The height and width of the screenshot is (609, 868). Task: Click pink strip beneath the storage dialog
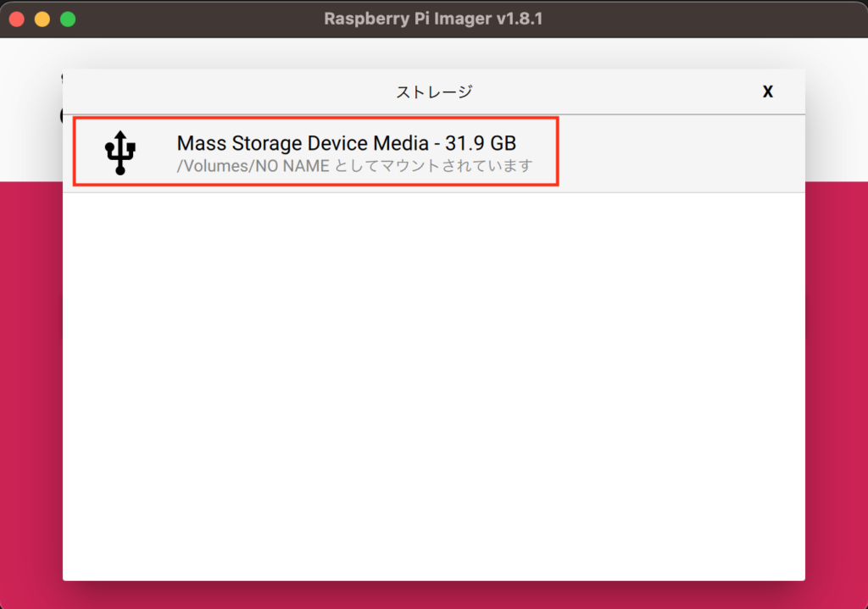click(x=433, y=595)
